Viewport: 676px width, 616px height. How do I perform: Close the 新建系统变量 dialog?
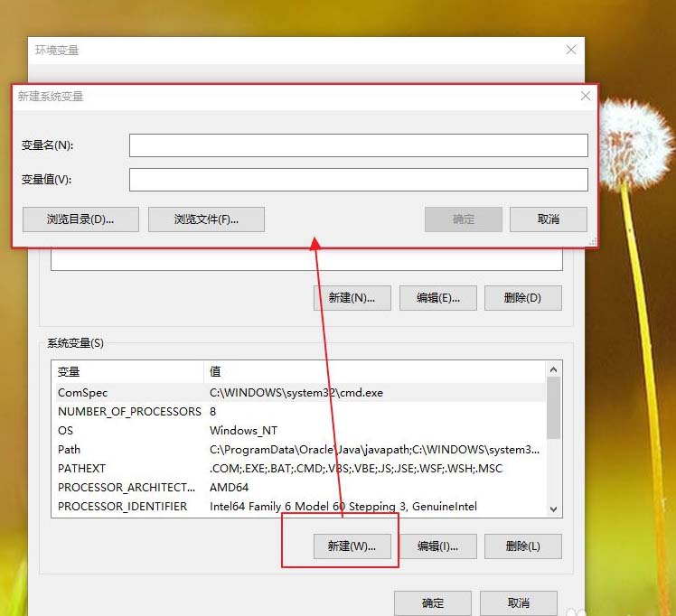pyautogui.click(x=585, y=96)
